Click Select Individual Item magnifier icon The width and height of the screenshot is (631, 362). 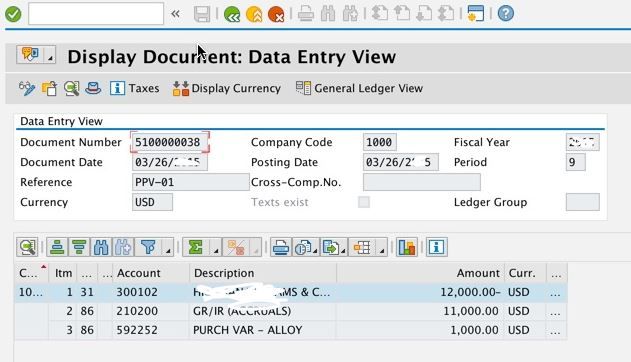(x=72, y=88)
